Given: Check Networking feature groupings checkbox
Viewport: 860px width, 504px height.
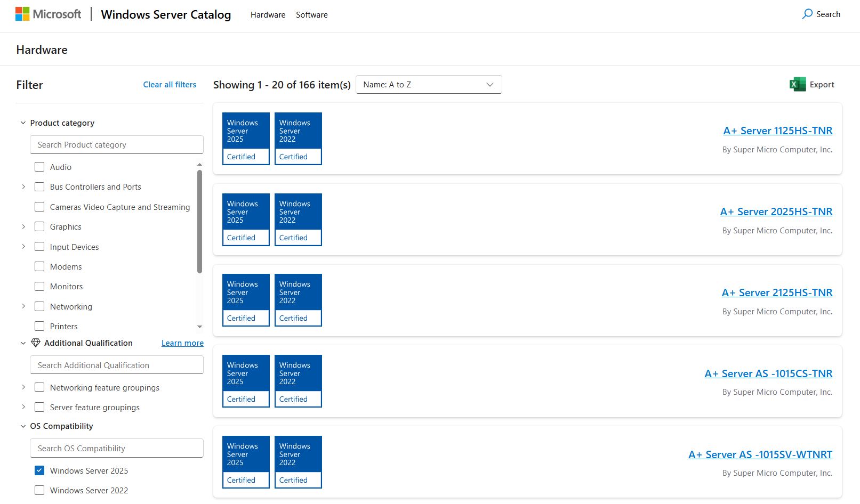Looking at the screenshot, I should pyautogui.click(x=39, y=387).
